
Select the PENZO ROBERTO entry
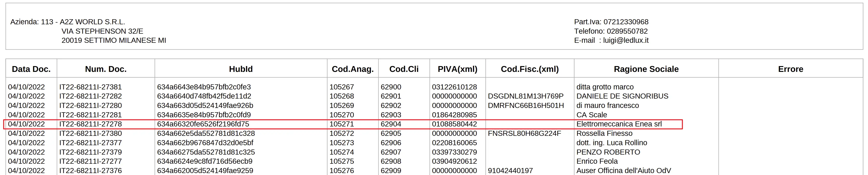click(608, 152)
